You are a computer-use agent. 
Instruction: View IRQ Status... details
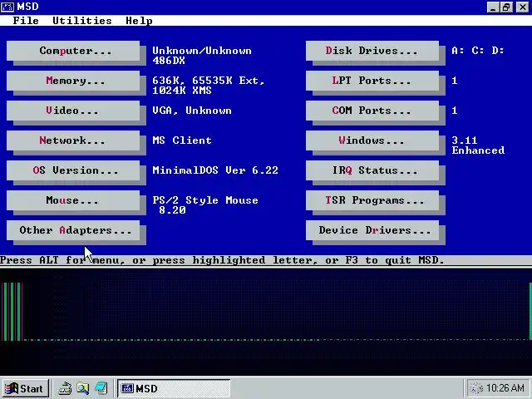[x=372, y=170]
